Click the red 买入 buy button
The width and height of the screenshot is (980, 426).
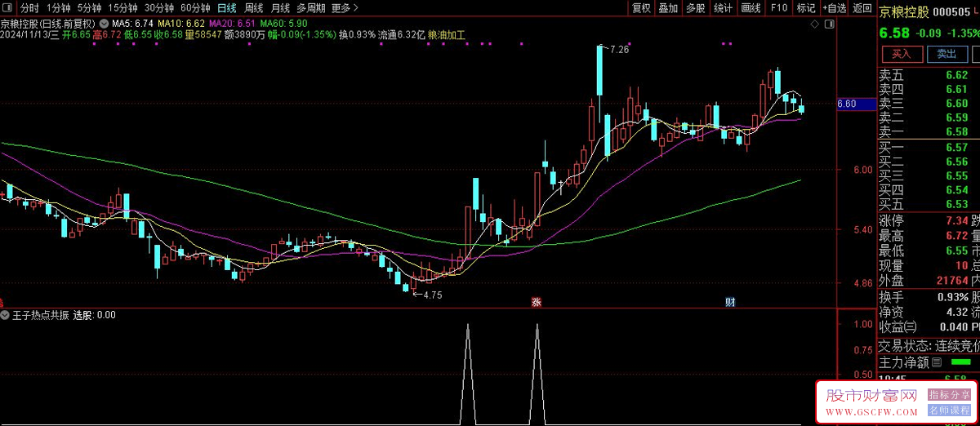[901, 54]
